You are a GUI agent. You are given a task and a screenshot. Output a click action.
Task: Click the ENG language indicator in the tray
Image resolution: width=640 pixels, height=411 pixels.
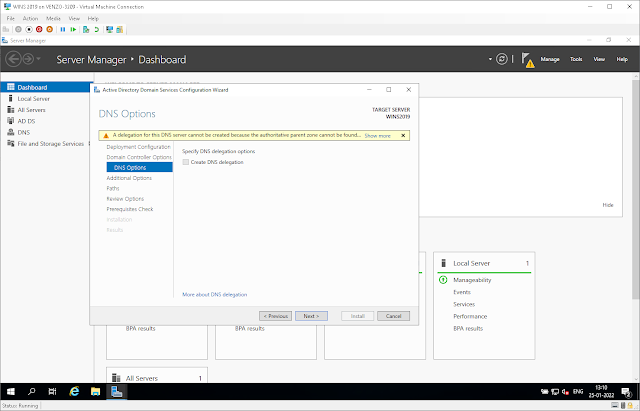(578, 392)
